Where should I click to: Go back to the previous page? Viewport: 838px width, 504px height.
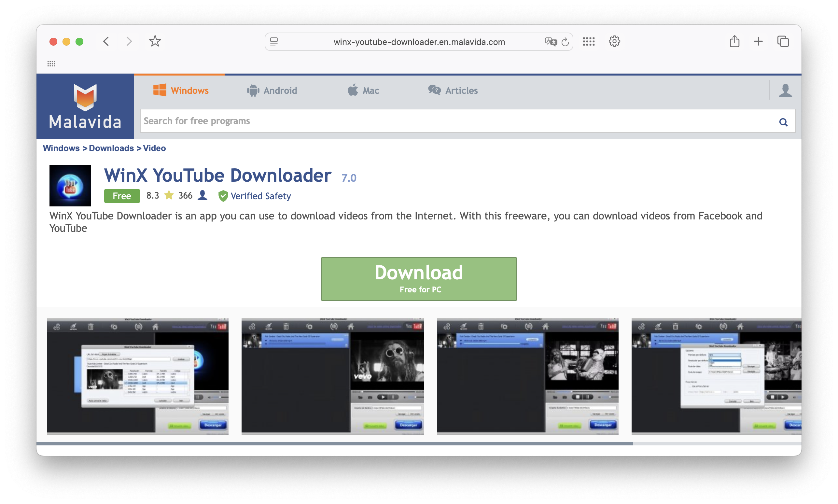click(x=106, y=41)
